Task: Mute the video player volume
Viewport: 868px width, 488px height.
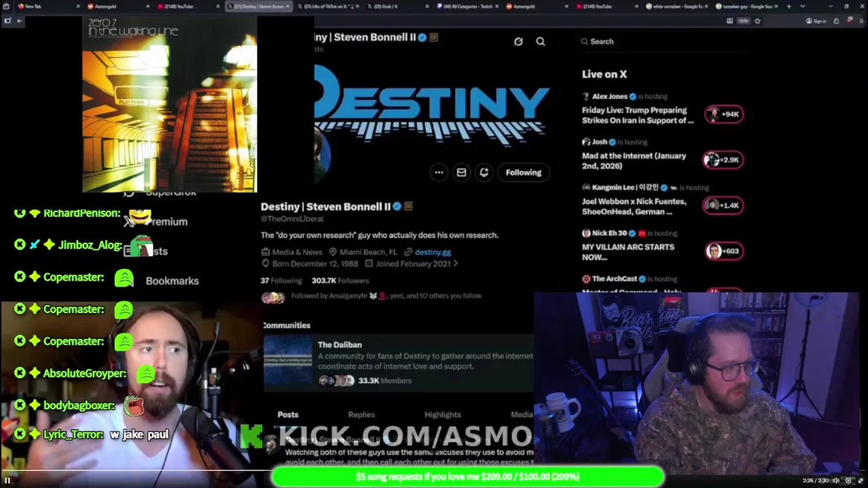Action: (x=836, y=481)
